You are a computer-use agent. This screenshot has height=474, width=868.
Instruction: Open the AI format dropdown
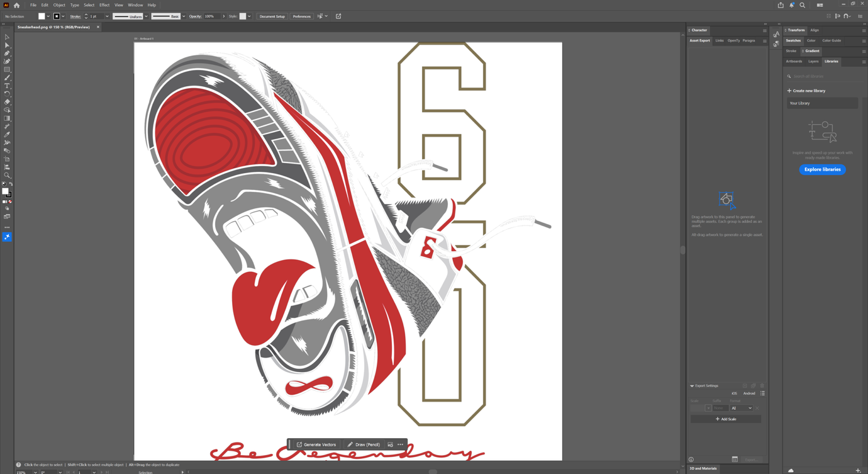pos(741,408)
